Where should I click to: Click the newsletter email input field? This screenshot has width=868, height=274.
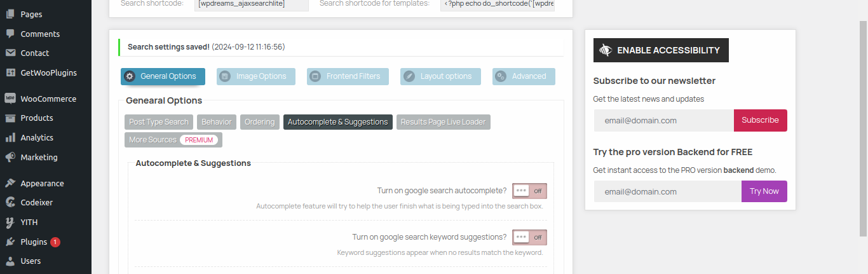click(664, 120)
